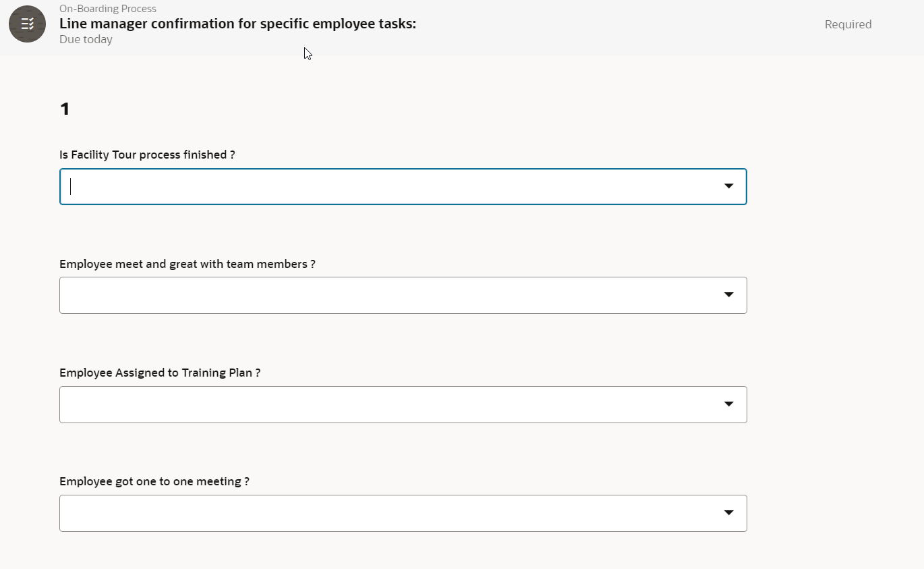Click the 'On-Boarding Process' label
This screenshot has width=924, height=569.
[108, 9]
